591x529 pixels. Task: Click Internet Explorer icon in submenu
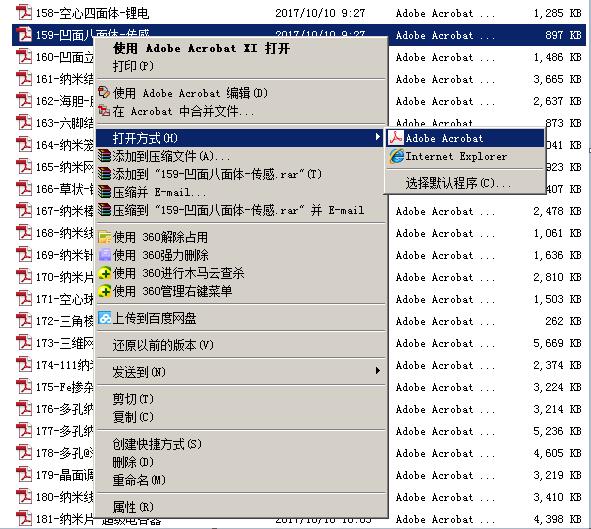(x=396, y=156)
